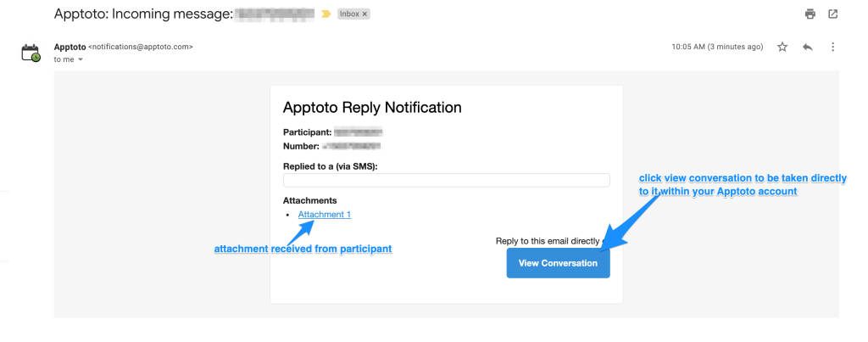
Task: Click the Inbox label chip
Action: [x=353, y=14]
